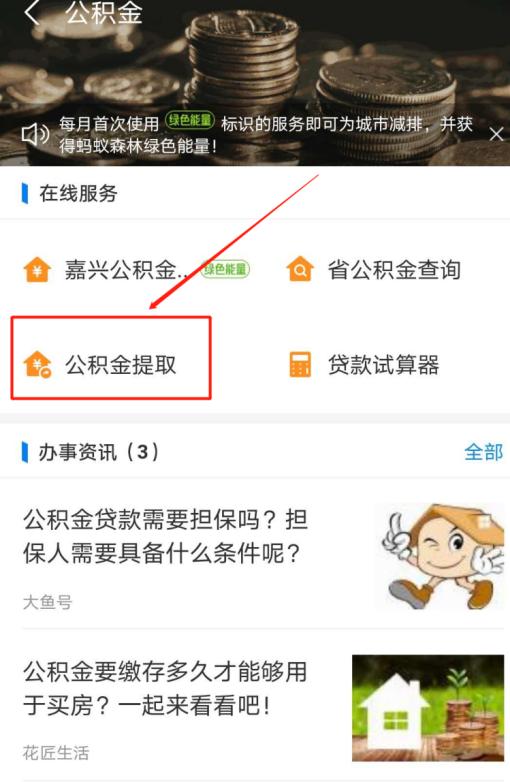Tap the 绿色能量 badge next to 嘉兴公积金
This screenshot has width=510, height=782.
pyautogui.click(x=225, y=269)
